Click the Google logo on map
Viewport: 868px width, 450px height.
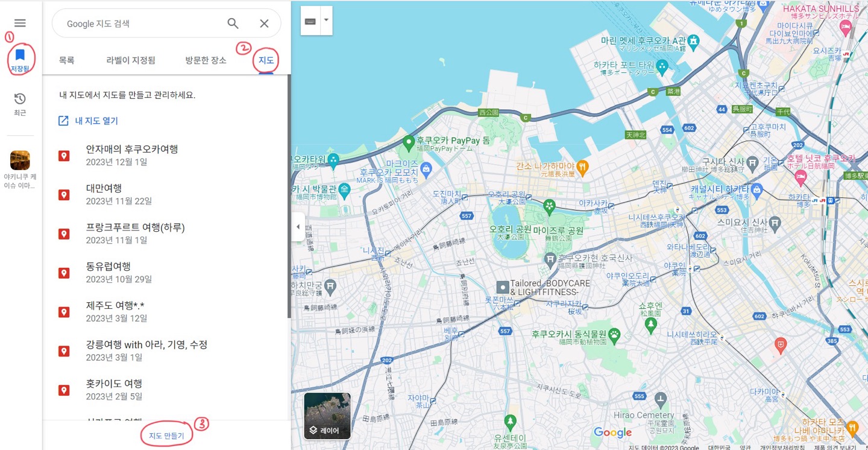612,433
